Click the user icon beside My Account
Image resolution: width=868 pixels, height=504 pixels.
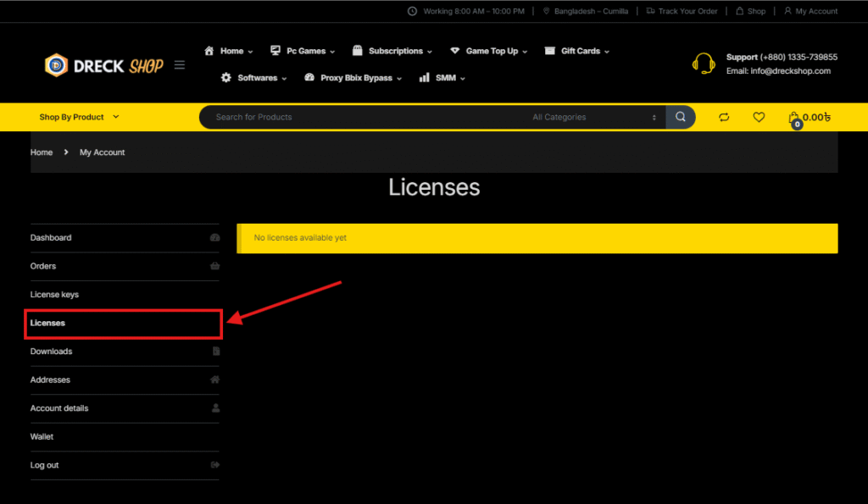pyautogui.click(x=787, y=11)
